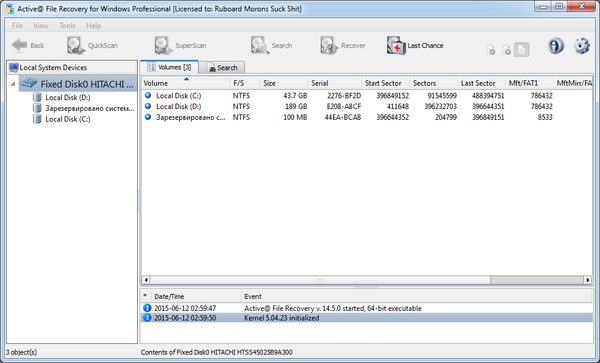Sort by the Sectors column header
600x363 pixels.
(433, 83)
